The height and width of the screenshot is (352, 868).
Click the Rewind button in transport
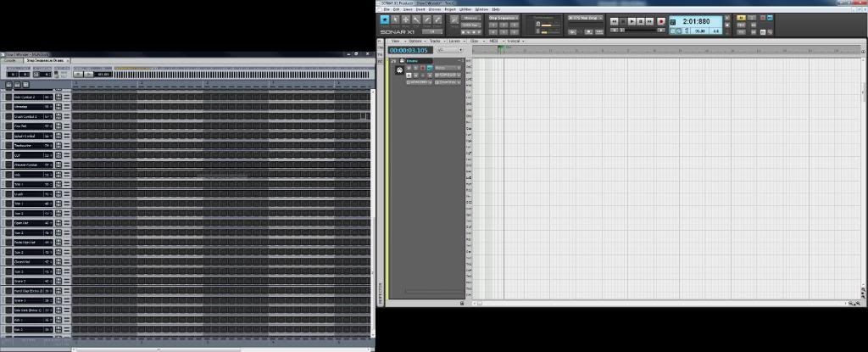(614, 20)
